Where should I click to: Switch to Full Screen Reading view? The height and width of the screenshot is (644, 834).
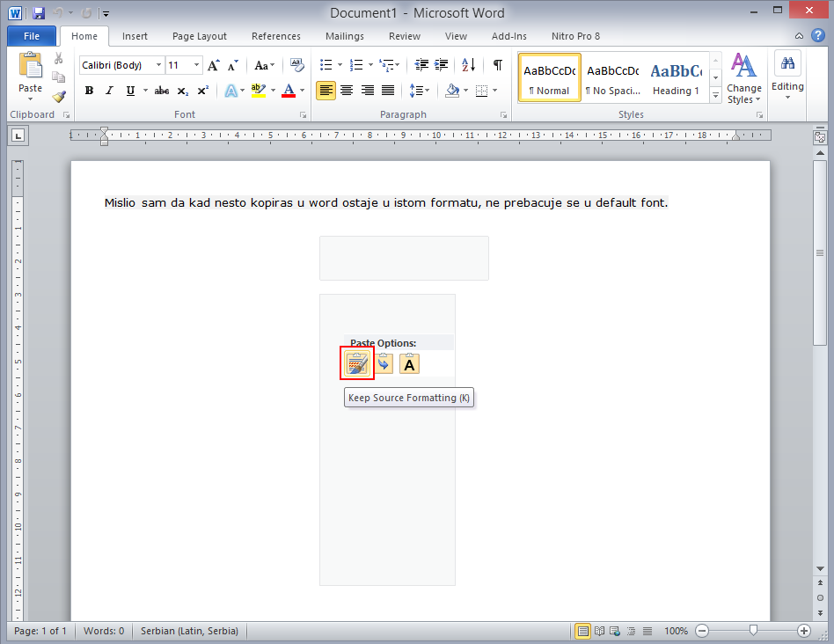pos(599,631)
